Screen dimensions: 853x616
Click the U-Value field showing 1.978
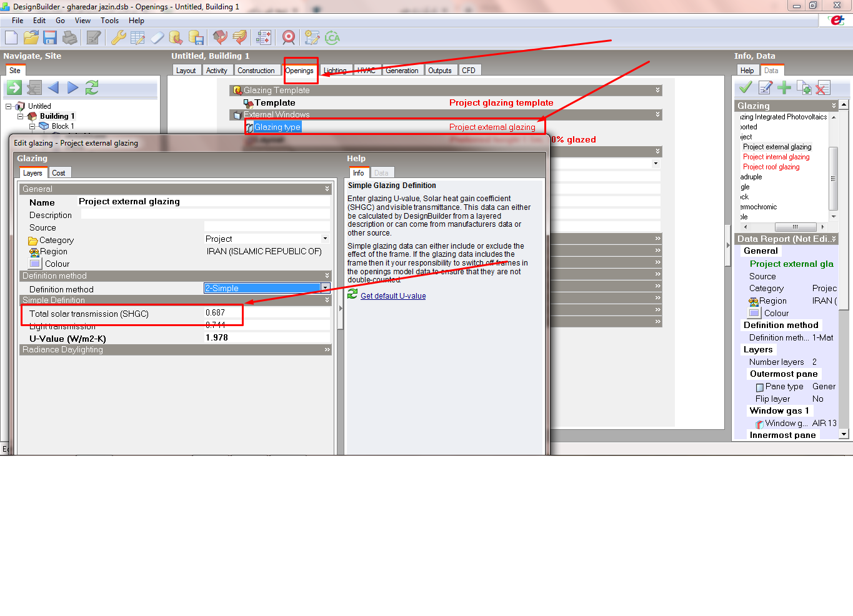pos(267,337)
